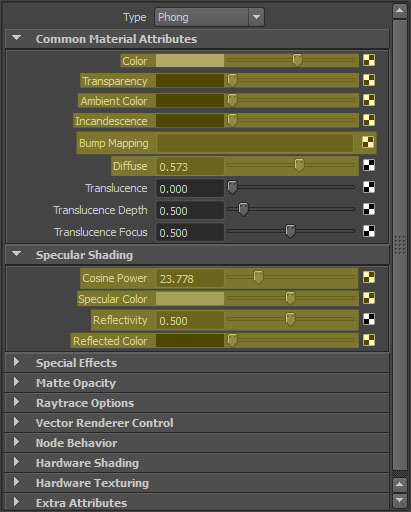Click the Translucence Focus slider handle
Image resolution: width=411 pixels, height=512 pixels.
(x=290, y=231)
